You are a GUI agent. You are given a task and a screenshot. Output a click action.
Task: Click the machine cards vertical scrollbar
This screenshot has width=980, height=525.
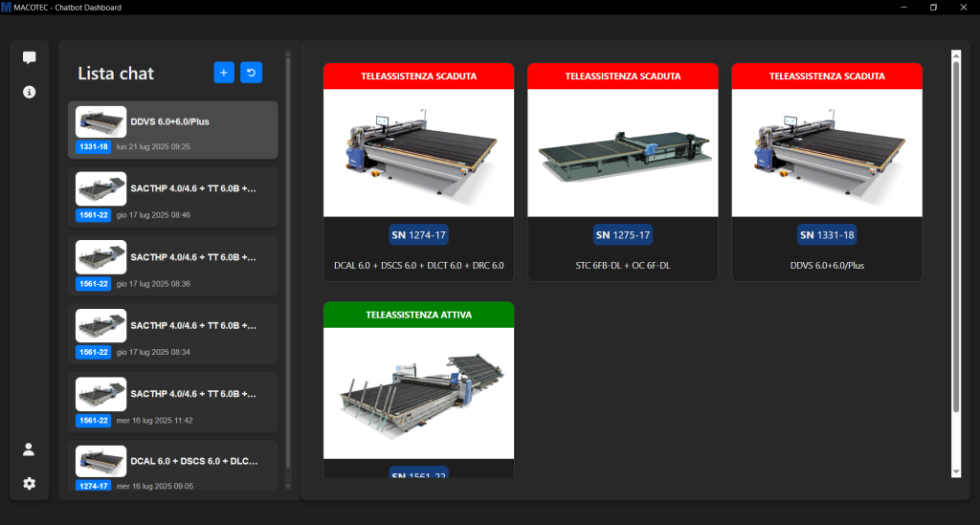coord(956,237)
